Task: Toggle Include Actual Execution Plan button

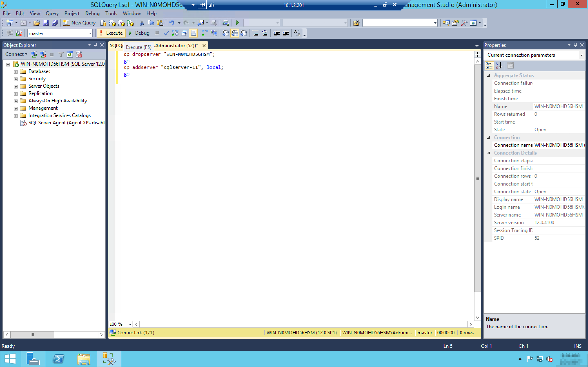Action: [205, 33]
